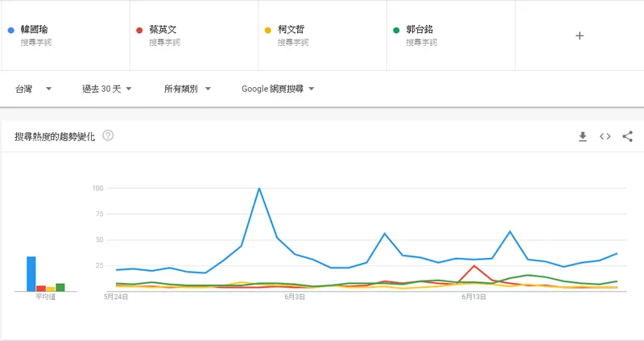Click the blue dot beside 韓國瑜

(10, 31)
